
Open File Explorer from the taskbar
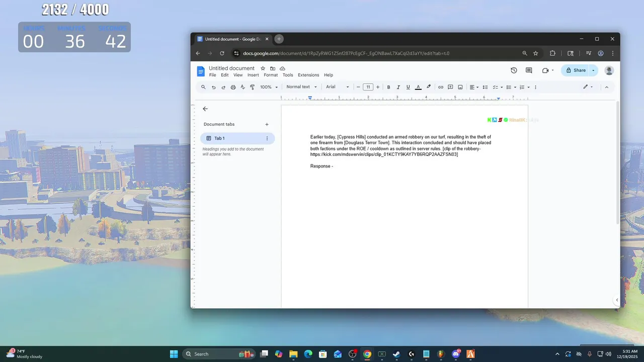click(293, 354)
